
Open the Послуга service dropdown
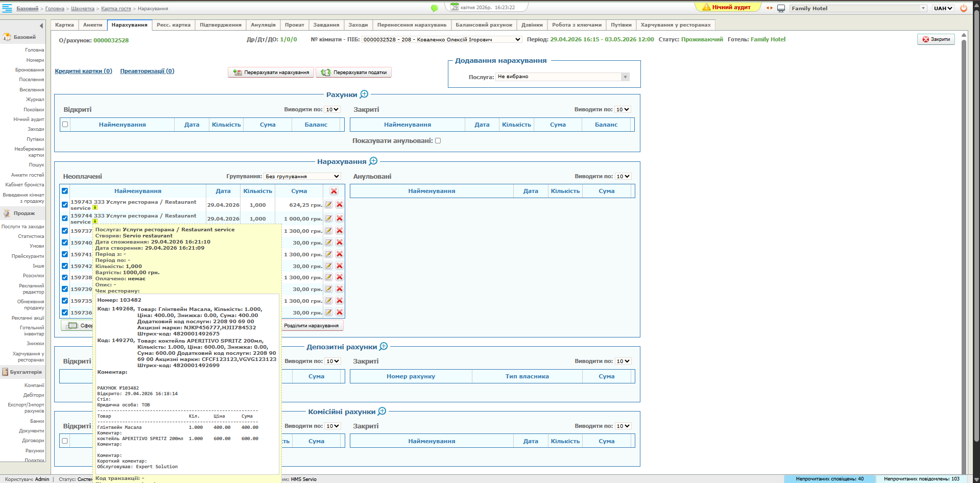coord(563,77)
